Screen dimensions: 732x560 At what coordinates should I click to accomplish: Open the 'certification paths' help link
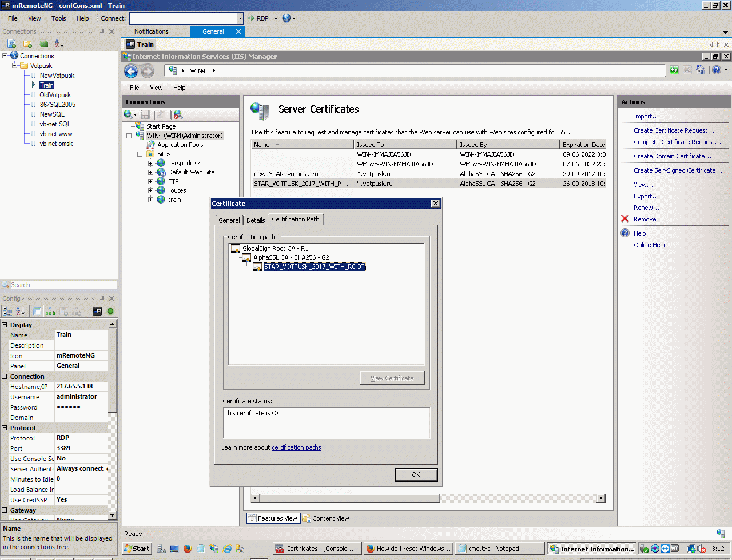click(296, 447)
